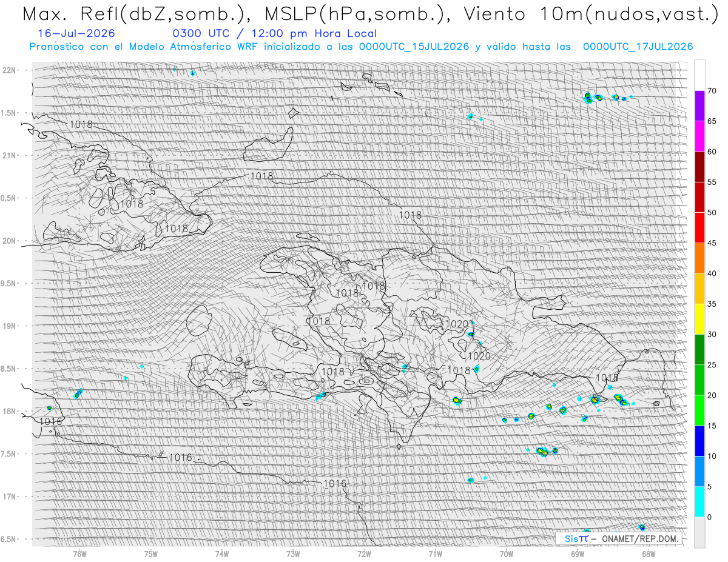The height and width of the screenshot is (562, 728).
Task: Click the longitude label "69W"
Action: point(578,554)
